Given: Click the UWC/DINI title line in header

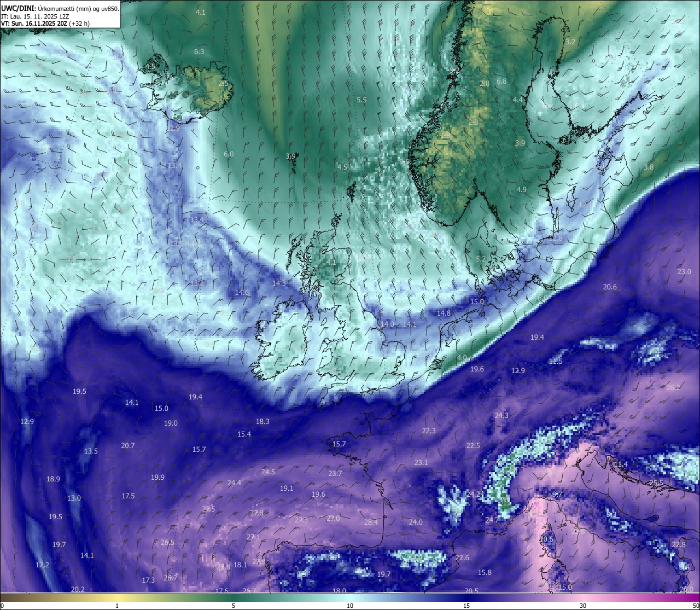Looking at the screenshot, I should tap(59, 9).
